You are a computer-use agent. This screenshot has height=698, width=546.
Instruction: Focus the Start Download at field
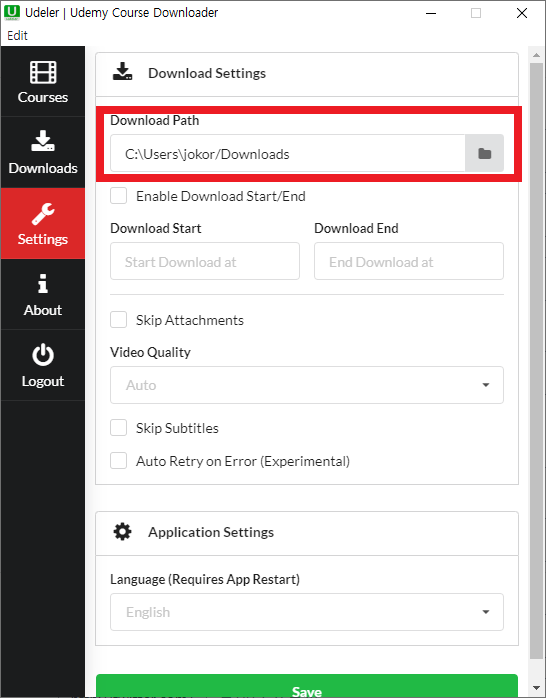[x=205, y=261]
